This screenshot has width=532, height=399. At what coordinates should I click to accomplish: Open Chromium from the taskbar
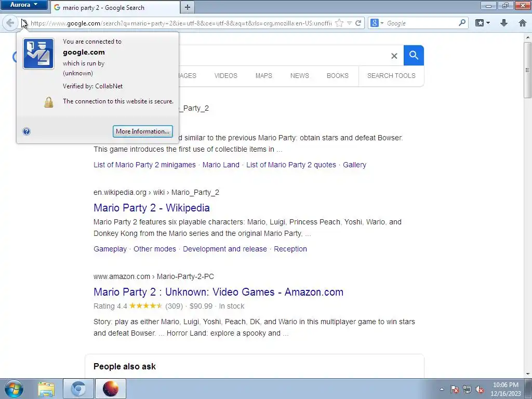78,389
